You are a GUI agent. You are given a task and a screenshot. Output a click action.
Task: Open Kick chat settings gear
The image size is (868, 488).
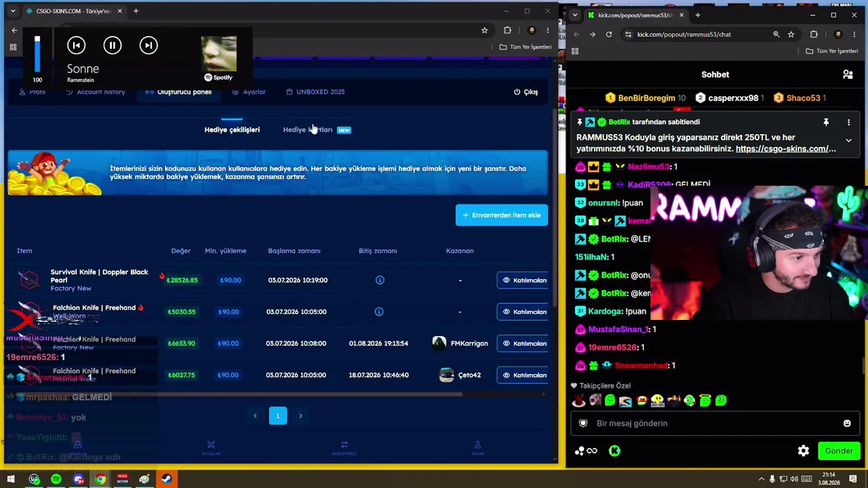[x=804, y=451]
